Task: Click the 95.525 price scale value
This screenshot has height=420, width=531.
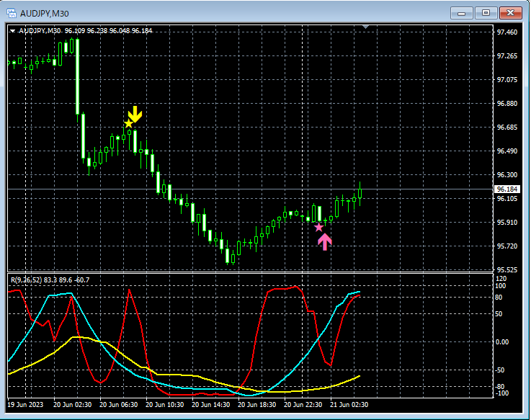Action: pyautogui.click(x=507, y=270)
